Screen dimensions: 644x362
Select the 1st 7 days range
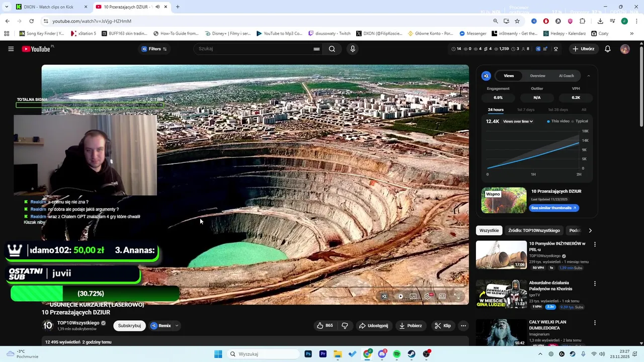point(526,110)
